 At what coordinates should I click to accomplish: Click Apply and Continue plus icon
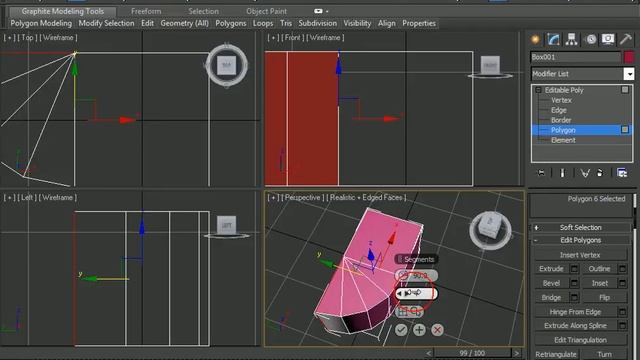[419, 330]
